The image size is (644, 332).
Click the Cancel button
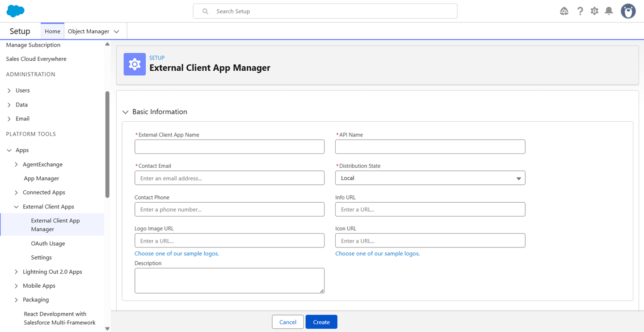click(288, 322)
